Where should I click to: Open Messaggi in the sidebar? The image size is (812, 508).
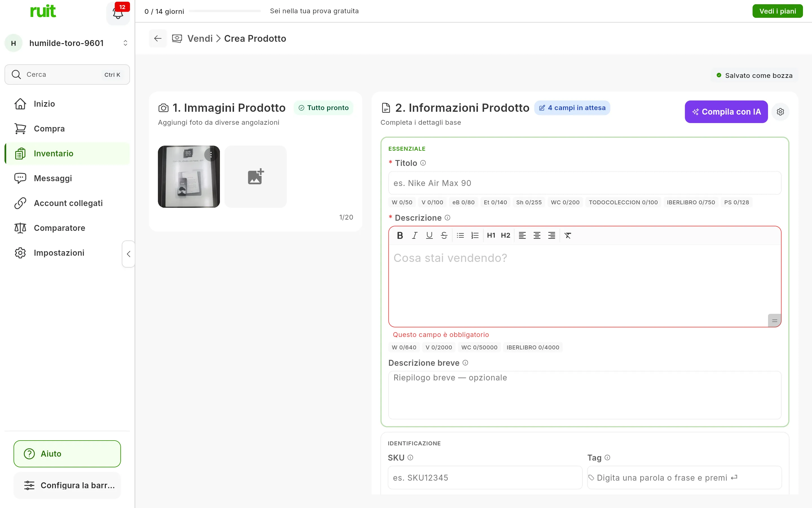point(67,178)
